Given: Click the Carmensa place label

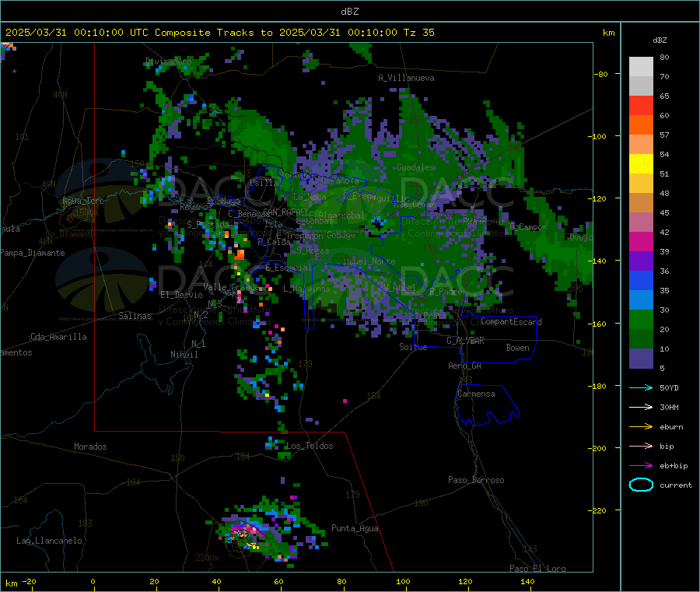Looking at the screenshot, I should pyautogui.click(x=476, y=394).
